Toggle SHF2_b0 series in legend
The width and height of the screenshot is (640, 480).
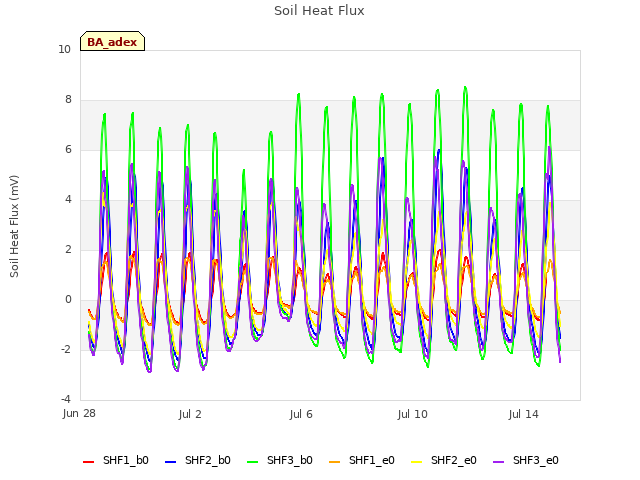198,460
